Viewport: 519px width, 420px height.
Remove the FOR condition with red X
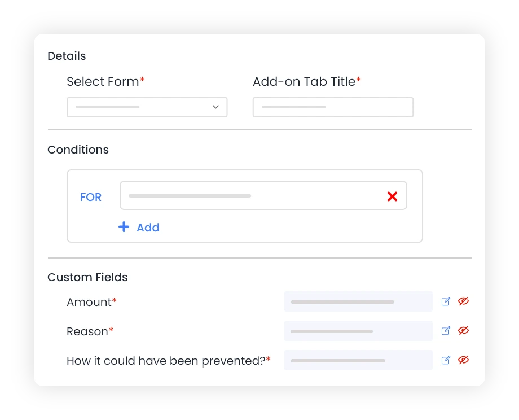pyautogui.click(x=392, y=196)
